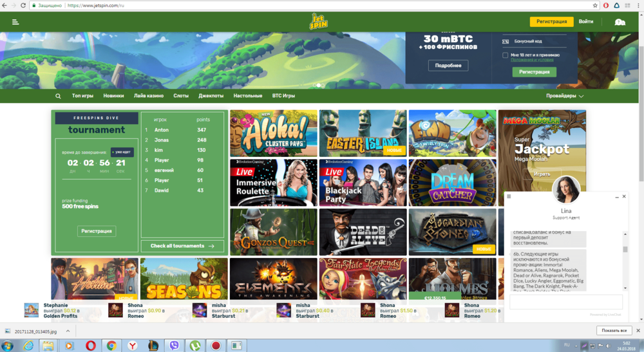644x352 pixels.
Task: Click the Opera extension icon in browser toolbar
Action: pos(606,5)
